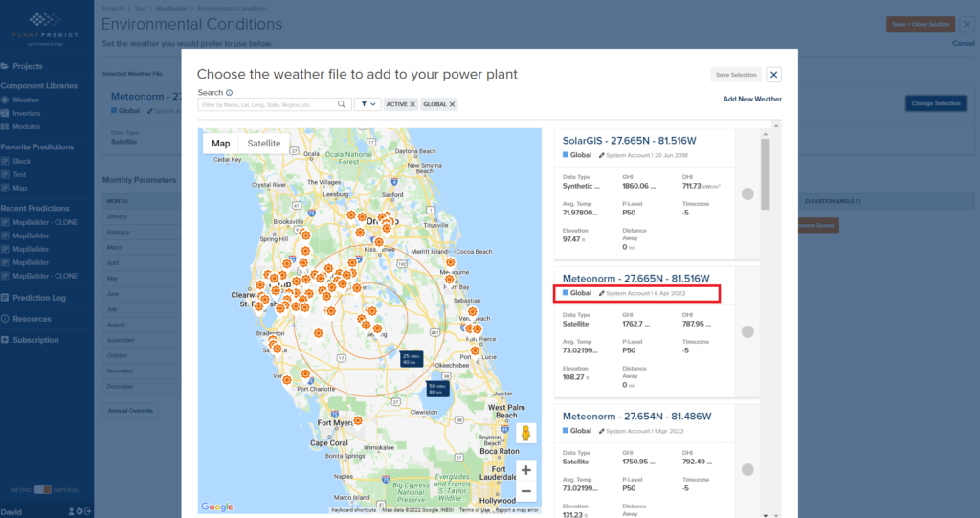Click the logout icon

pos(87,511)
